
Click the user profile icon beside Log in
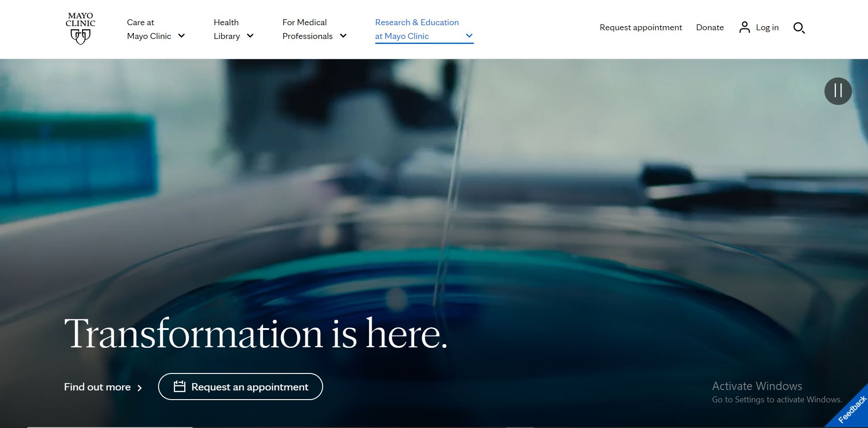(x=744, y=27)
